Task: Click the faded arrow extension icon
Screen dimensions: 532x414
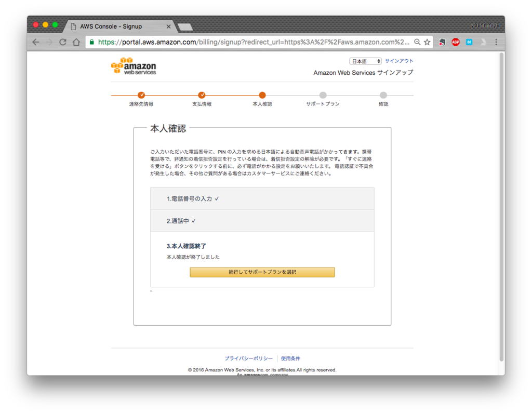Action: [x=483, y=42]
